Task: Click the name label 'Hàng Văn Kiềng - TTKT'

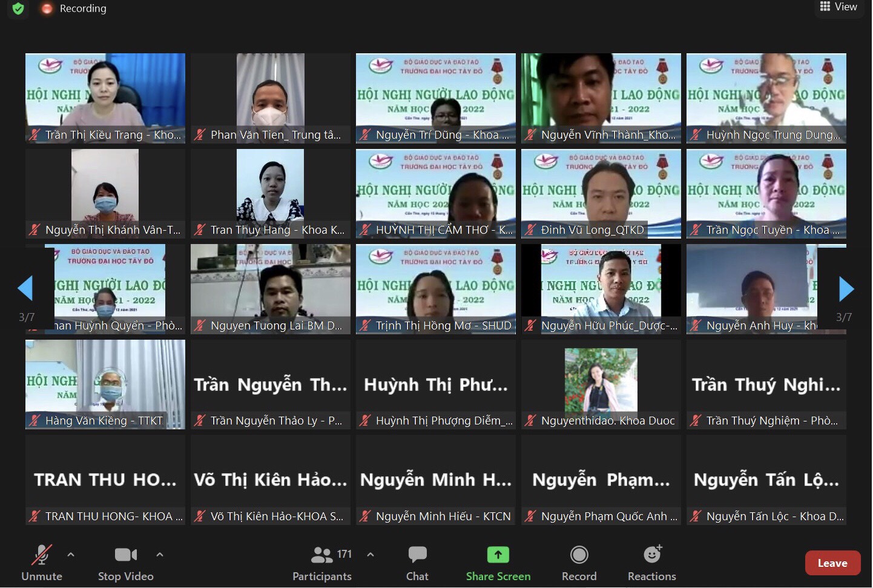Action: [104, 421]
